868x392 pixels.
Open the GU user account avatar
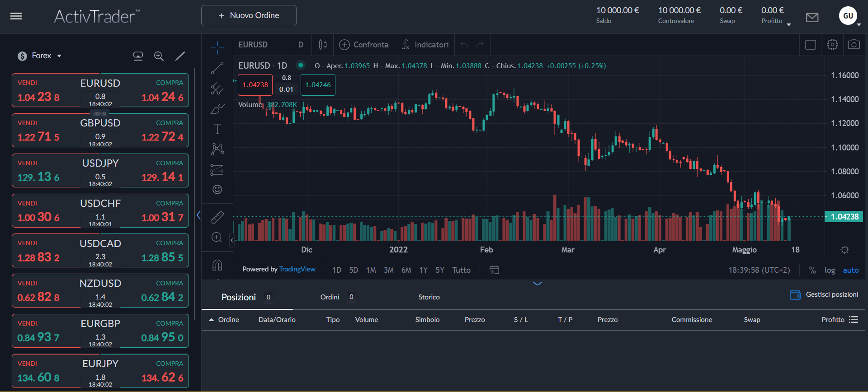(848, 16)
